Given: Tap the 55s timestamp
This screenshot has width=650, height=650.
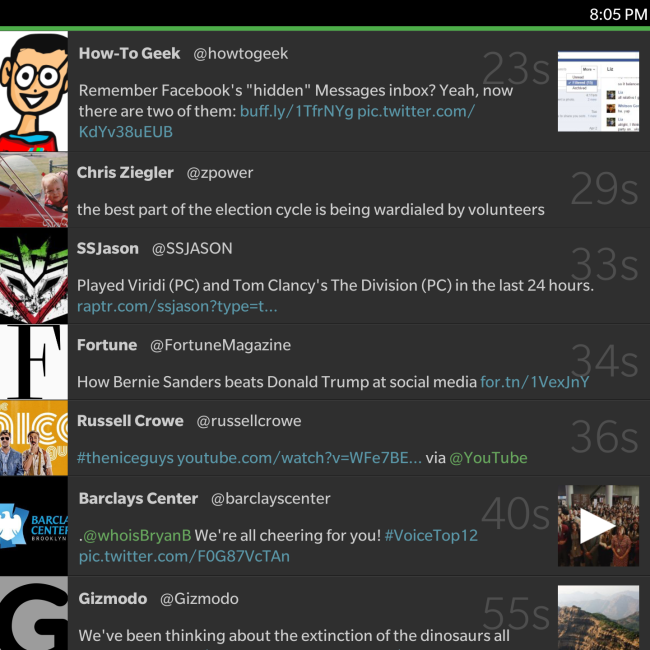Looking at the screenshot, I should (x=516, y=614).
